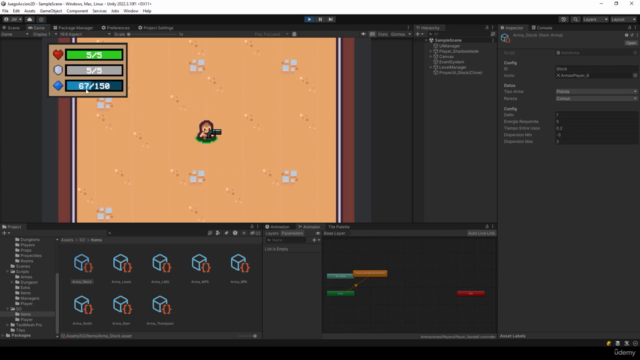Open the Component menu
Image resolution: width=640 pixels, height=360 pixels.
click(x=77, y=11)
